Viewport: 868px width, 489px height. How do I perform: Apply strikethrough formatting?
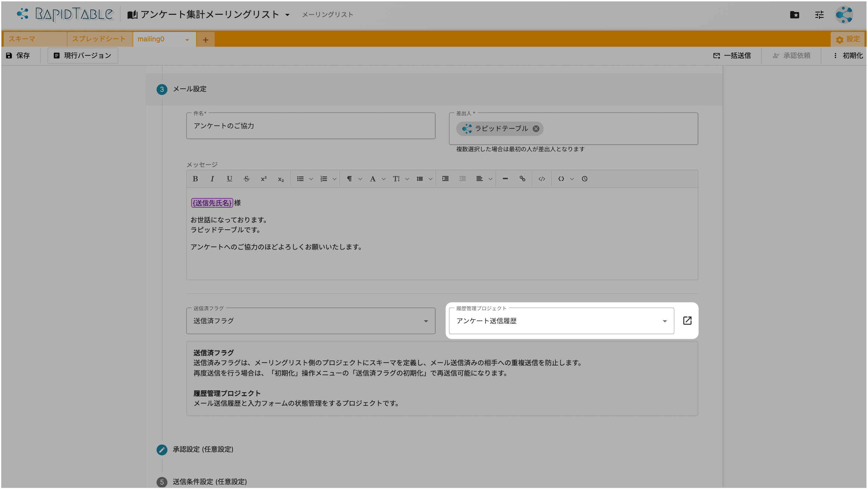click(247, 179)
